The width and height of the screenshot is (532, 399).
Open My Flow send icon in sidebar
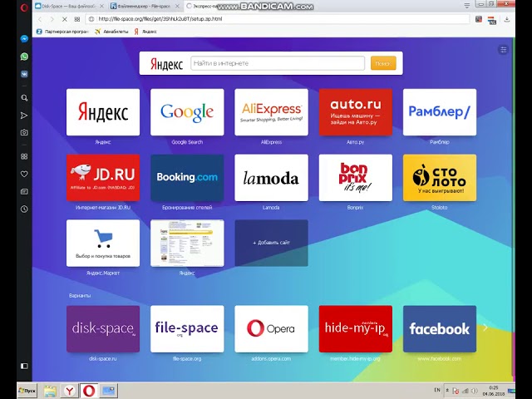click(x=24, y=116)
